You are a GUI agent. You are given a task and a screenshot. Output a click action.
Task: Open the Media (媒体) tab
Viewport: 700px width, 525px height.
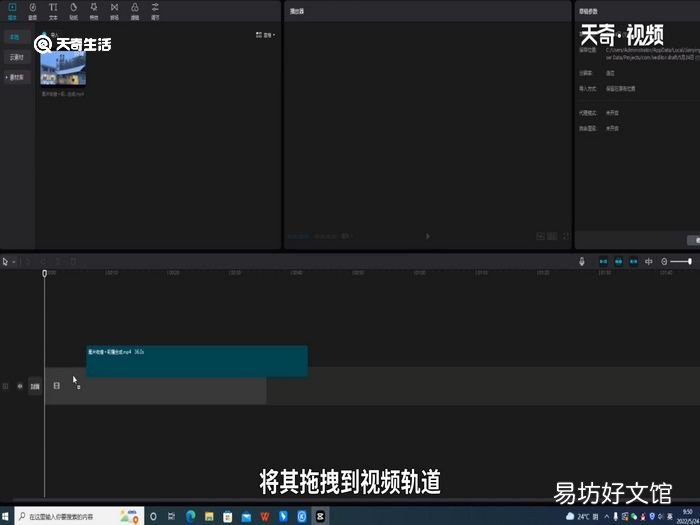tap(12, 11)
